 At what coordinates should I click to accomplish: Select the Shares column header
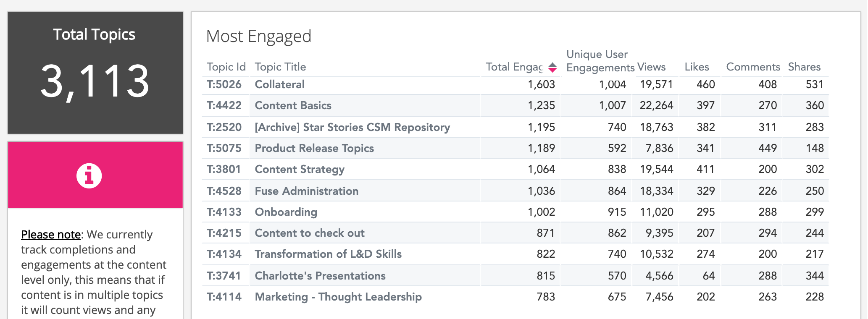tap(804, 67)
